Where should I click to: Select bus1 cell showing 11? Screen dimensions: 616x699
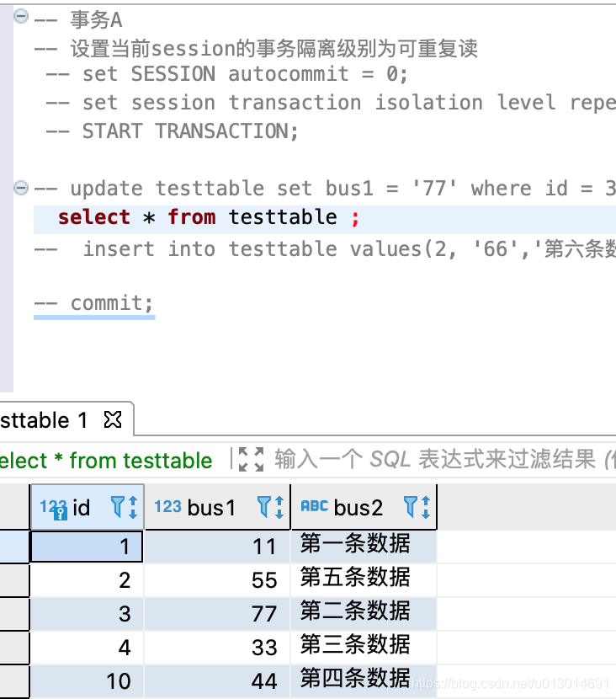point(217,546)
